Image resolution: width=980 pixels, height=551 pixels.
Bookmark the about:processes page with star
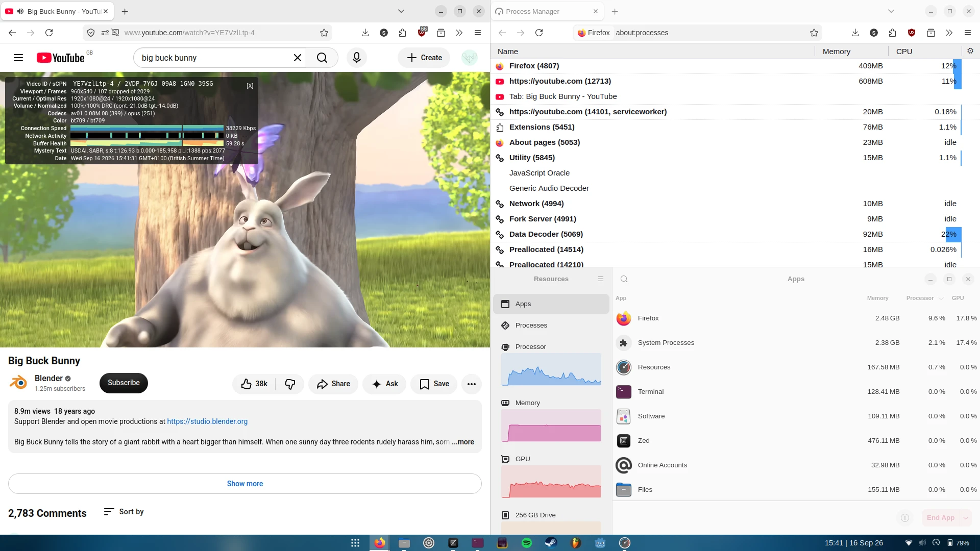tap(814, 33)
